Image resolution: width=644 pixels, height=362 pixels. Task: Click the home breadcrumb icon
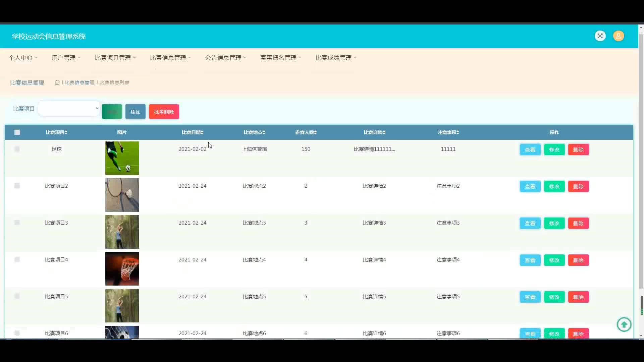click(x=57, y=82)
